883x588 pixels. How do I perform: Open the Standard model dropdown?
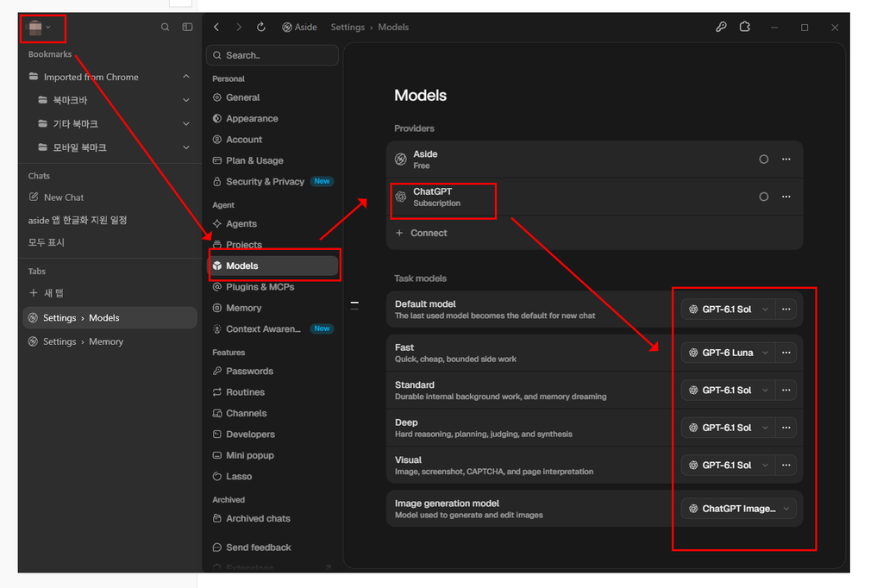(728, 391)
